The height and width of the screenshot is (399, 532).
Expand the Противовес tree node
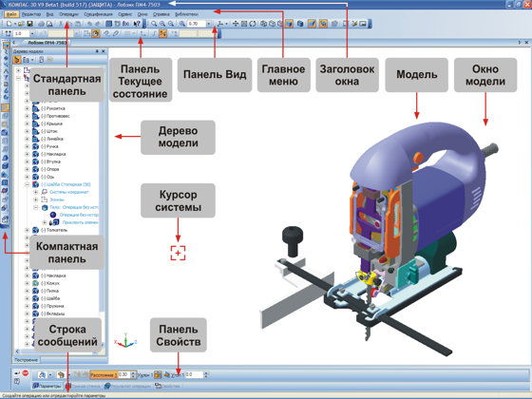[28, 116]
